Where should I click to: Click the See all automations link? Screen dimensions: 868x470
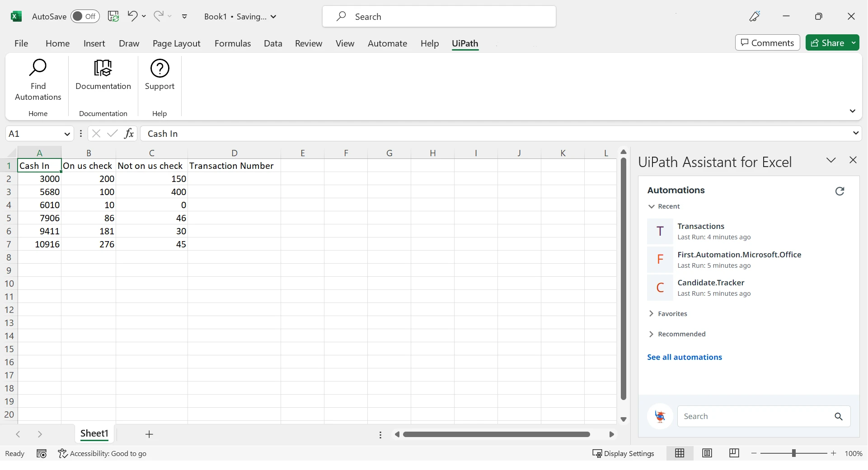(x=684, y=357)
